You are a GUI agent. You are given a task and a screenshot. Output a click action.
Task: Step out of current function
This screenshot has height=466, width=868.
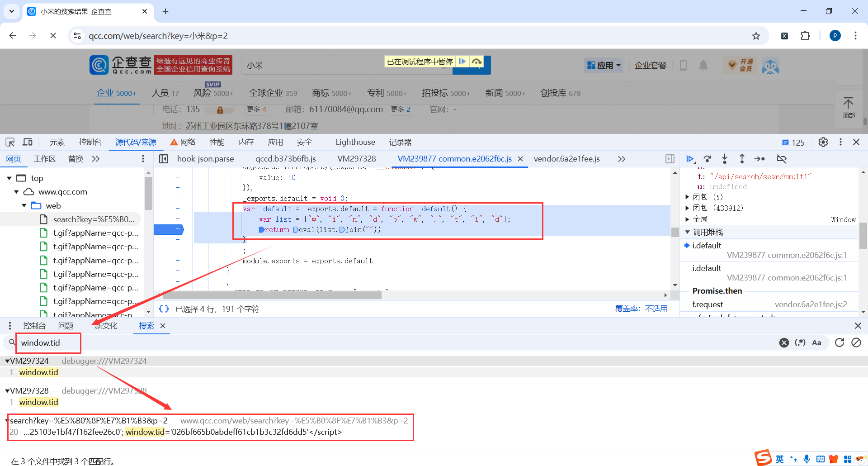point(742,159)
